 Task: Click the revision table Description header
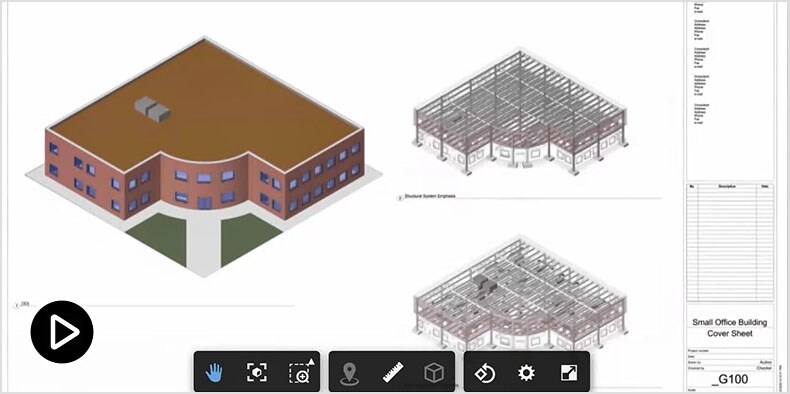coord(727,186)
